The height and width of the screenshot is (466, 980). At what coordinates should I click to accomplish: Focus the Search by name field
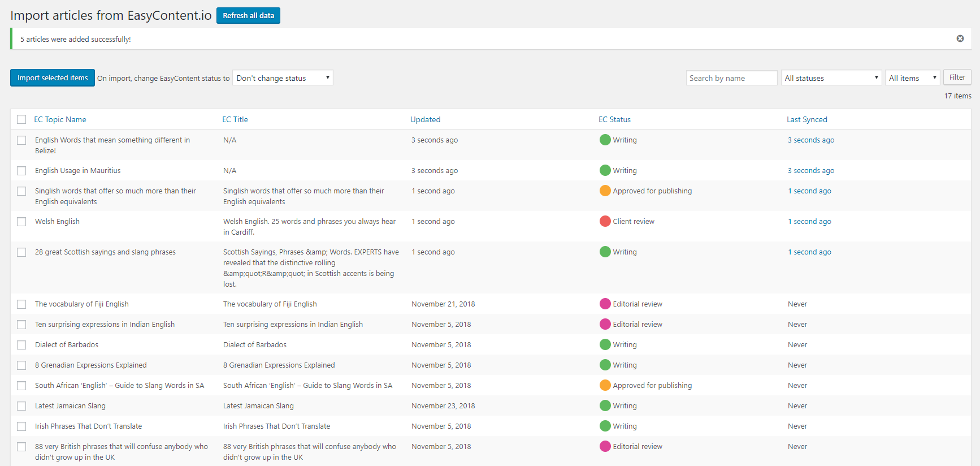point(731,78)
